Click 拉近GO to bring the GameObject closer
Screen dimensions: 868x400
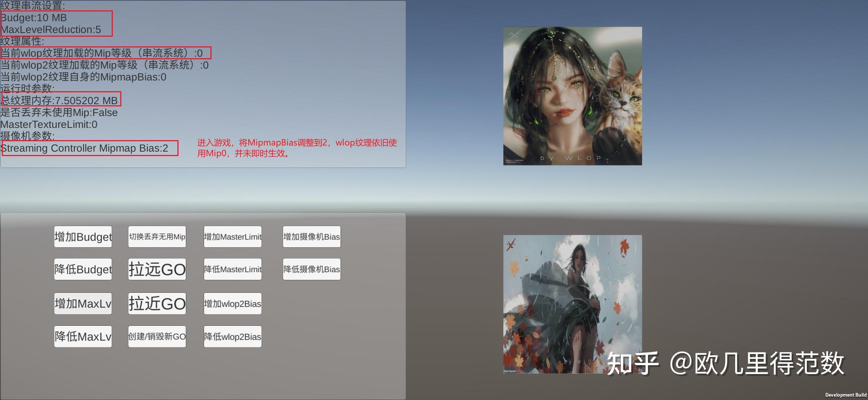pyautogui.click(x=157, y=303)
